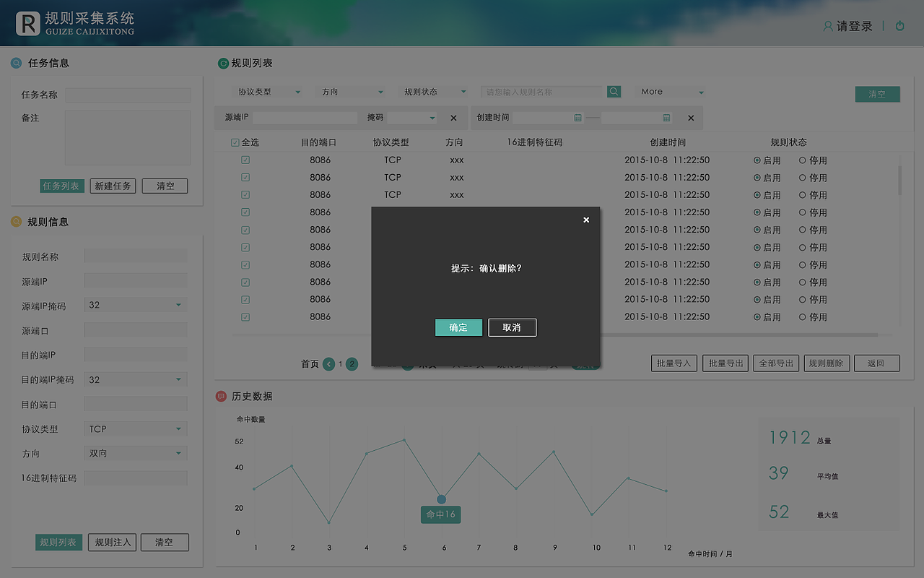Open the 方向 filter dropdown in rule list
The width and height of the screenshot is (924, 578).
[352, 92]
